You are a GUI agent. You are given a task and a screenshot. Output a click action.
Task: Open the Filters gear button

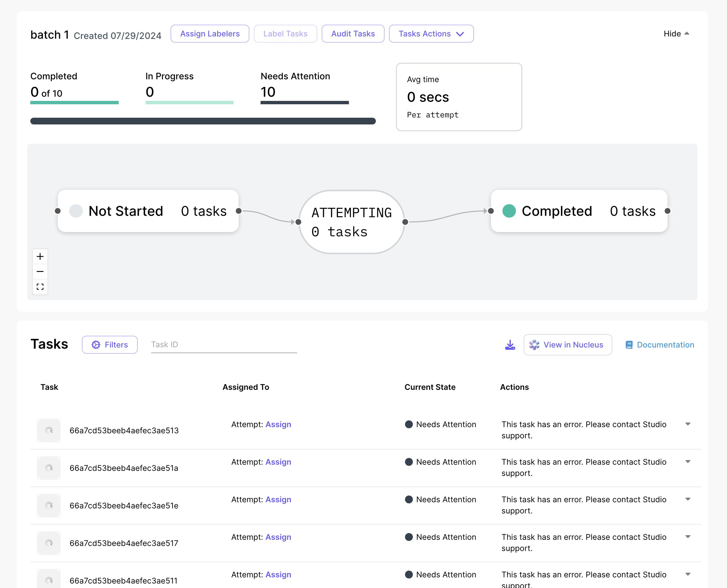point(109,345)
